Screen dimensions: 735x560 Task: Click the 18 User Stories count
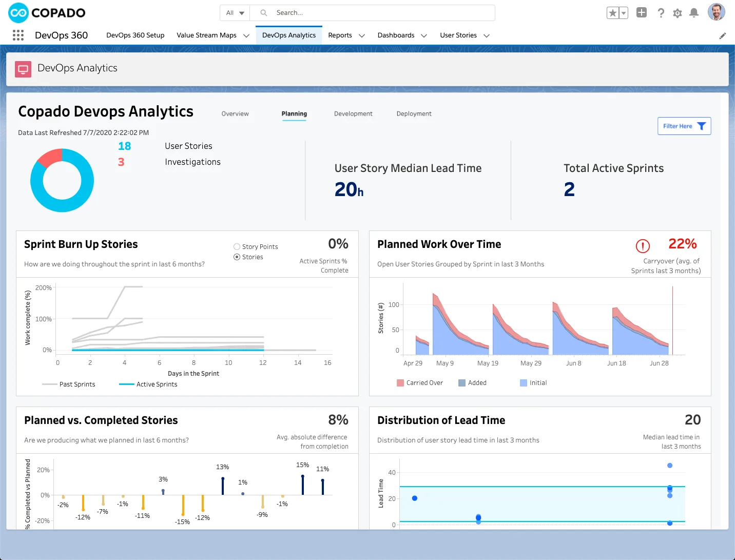coord(125,146)
